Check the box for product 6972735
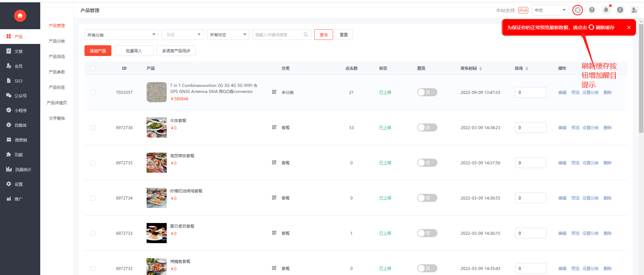The height and width of the screenshot is (275, 644). pyautogui.click(x=93, y=163)
